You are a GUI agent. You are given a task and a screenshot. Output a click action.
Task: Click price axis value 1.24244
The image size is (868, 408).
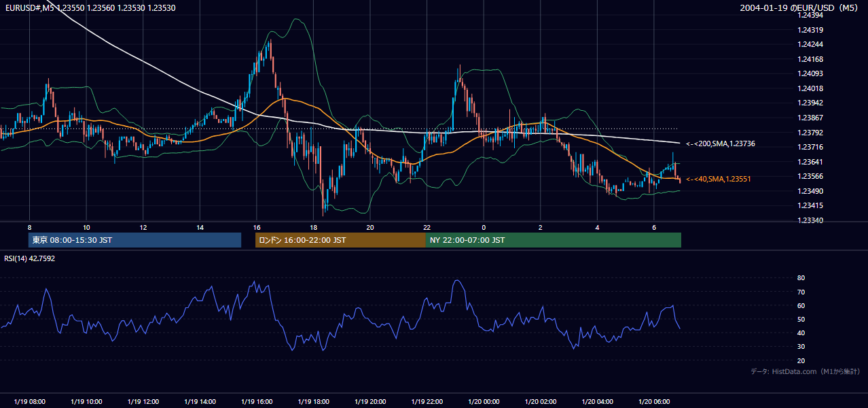click(811, 45)
